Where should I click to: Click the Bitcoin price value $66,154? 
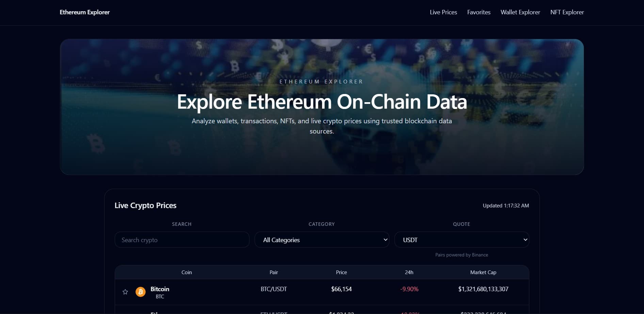pos(341,289)
